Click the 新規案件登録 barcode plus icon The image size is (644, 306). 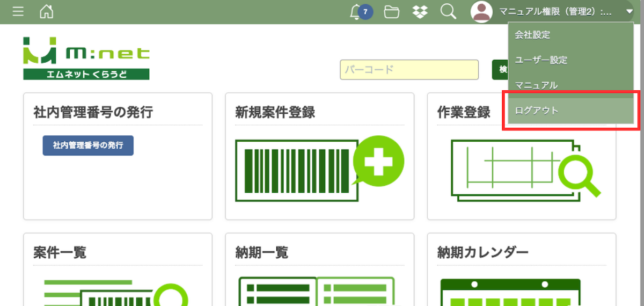(319, 168)
